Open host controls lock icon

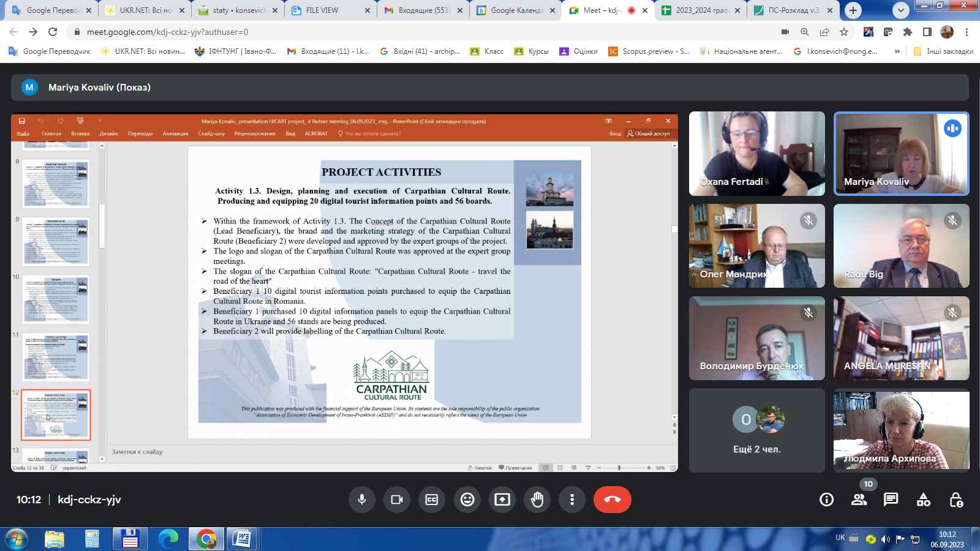pyautogui.click(x=956, y=500)
